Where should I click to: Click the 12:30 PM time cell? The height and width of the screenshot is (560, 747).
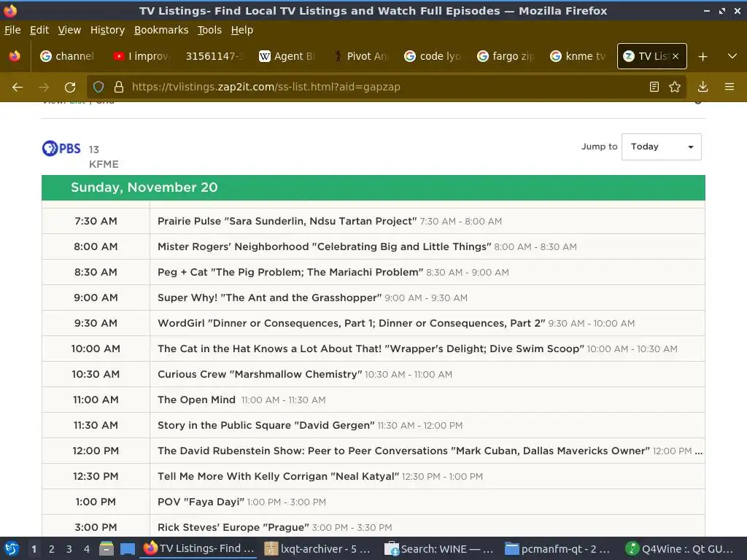(x=96, y=476)
